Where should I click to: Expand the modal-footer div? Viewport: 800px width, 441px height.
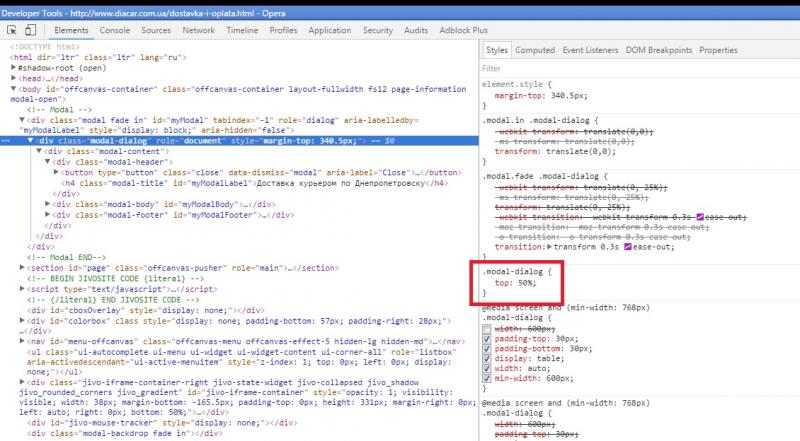coord(47,214)
